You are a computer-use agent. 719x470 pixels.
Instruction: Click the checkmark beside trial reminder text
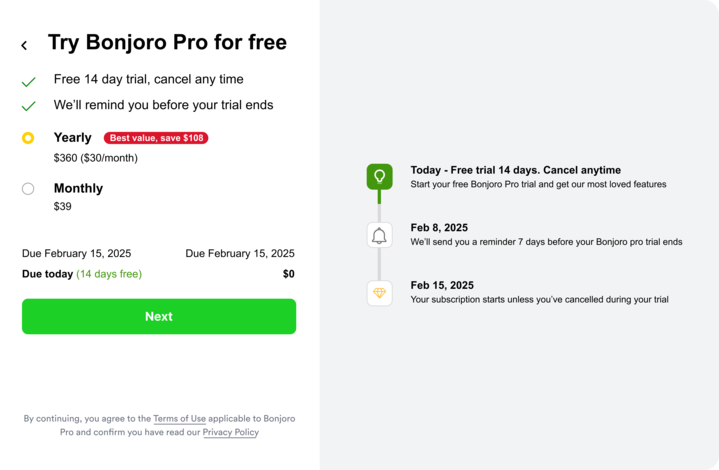(29, 106)
